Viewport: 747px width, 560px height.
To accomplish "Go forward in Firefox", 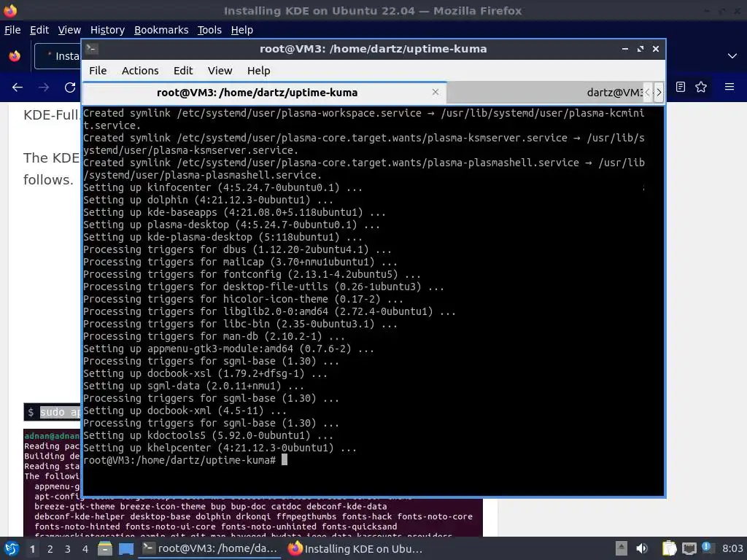I will click(43, 87).
